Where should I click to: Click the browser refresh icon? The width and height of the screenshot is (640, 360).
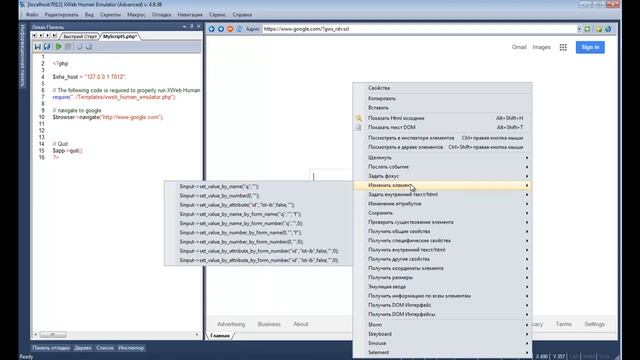[239, 29]
